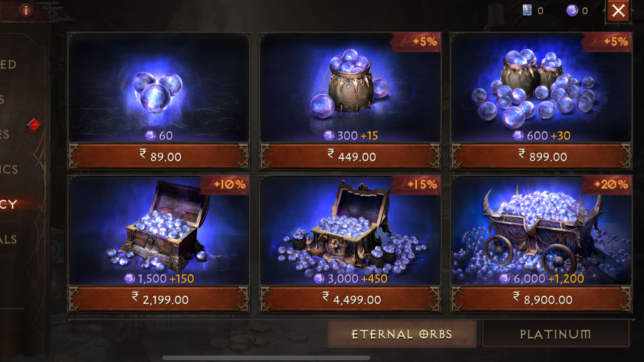Viewport: 644px width, 362px height.
Task: Choose the three-orb 60 pack image
Action: pos(159,88)
